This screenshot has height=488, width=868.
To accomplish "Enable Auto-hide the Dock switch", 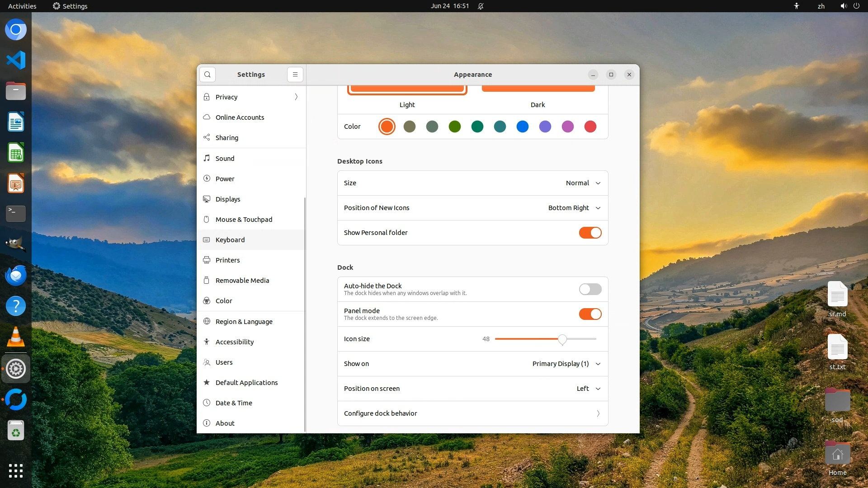I will (590, 289).
